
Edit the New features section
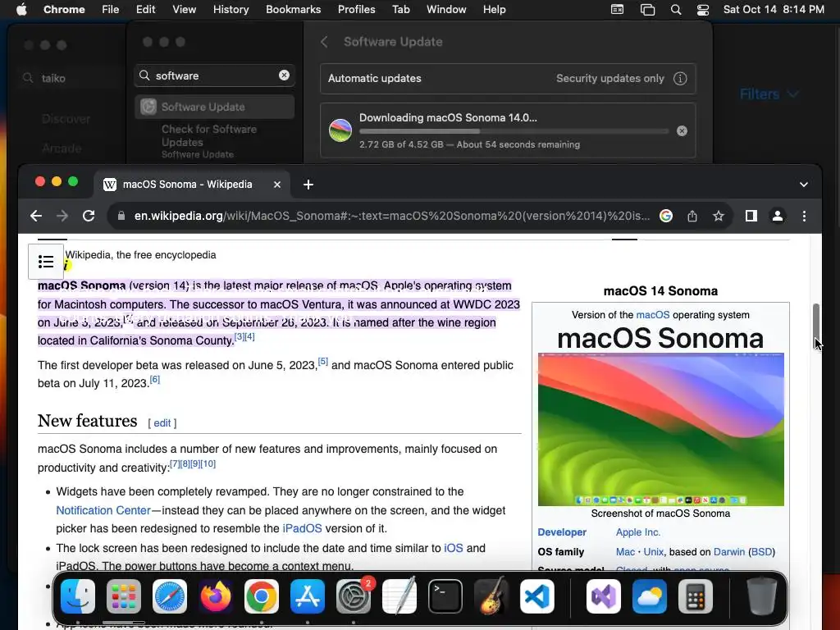coord(162,423)
